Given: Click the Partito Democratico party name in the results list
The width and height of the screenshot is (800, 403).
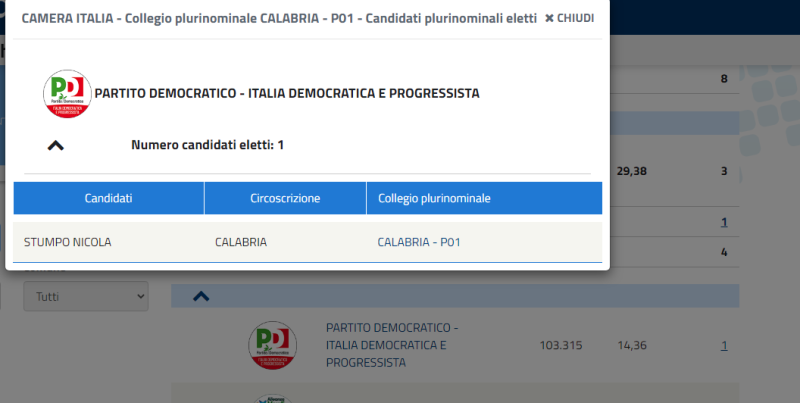Looking at the screenshot, I should (x=392, y=345).
